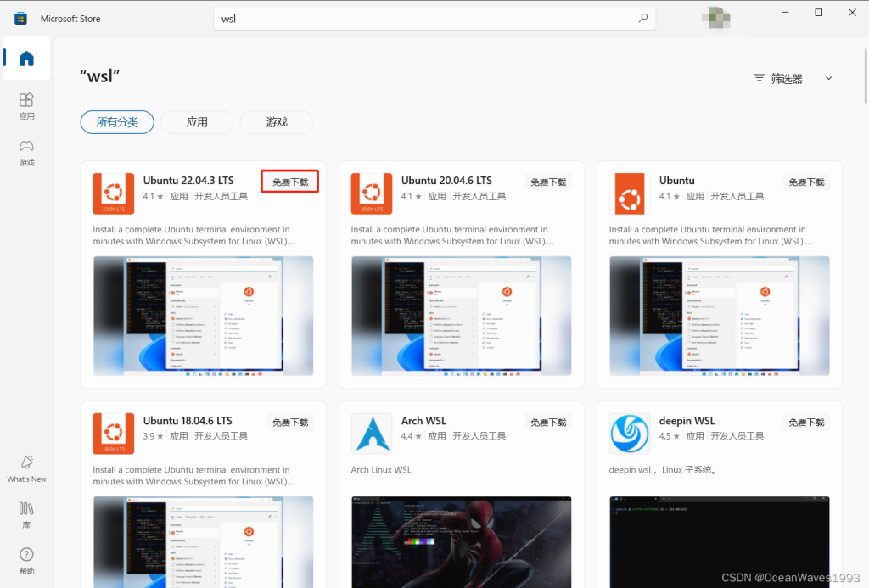
Task: Click the 3.9 rating of Ubuntu 18.04.6 LTS
Action: (x=153, y=436)
